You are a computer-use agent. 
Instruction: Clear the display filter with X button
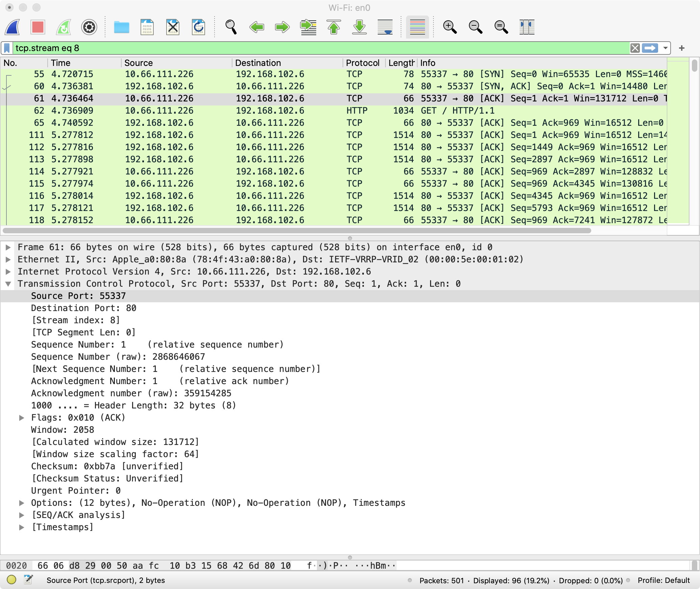[635, 48]
